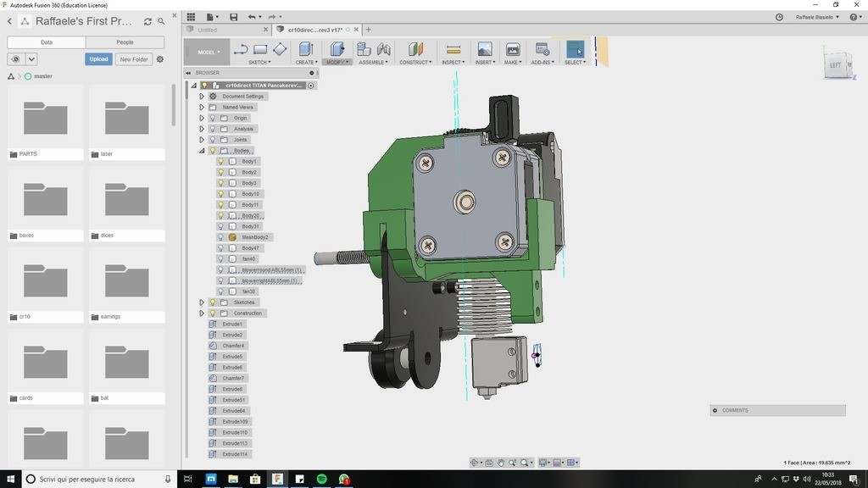868x488 pixels.
Task: Click the Undo arrow icon
Action: 252,17
